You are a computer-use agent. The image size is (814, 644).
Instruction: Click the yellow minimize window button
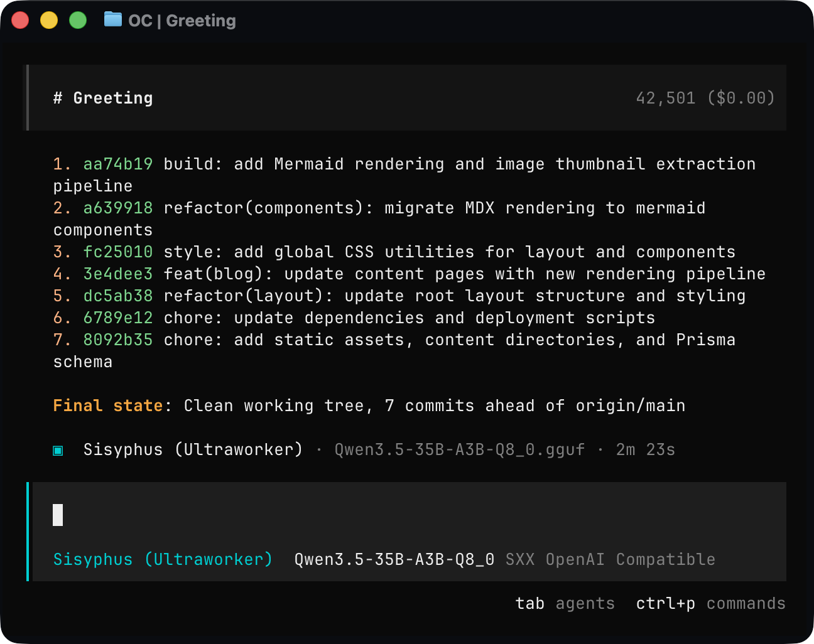point(49,20)
